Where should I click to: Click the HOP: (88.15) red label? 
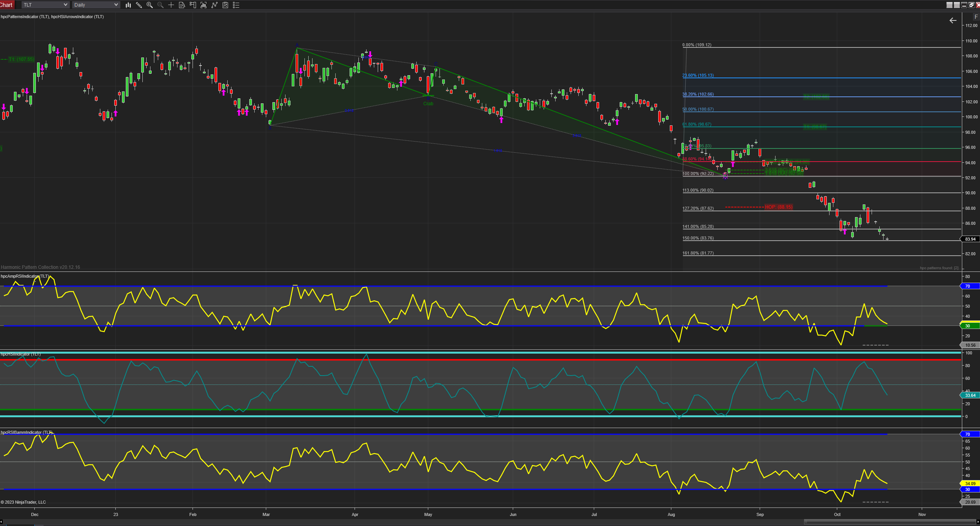(778, 207)
